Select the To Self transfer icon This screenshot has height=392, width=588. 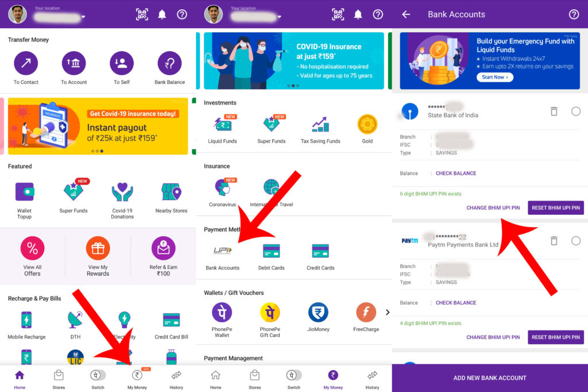tap(122, 63)
